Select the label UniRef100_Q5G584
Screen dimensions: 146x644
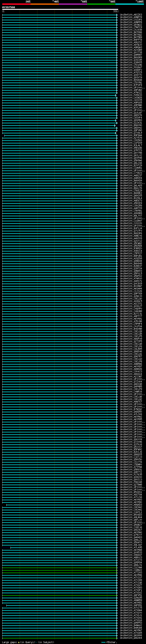pyautogui.click(x=131, y=246)
